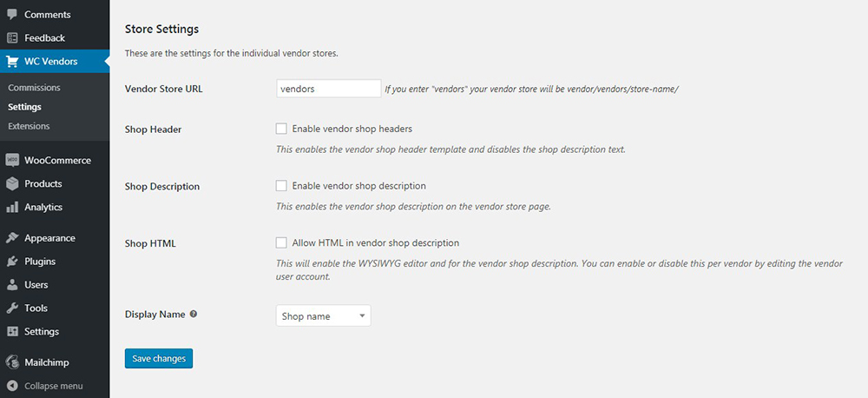868x398 pixels.
Task: Click the Mailchimp monkey icon
Action: (x=12, y=362)
